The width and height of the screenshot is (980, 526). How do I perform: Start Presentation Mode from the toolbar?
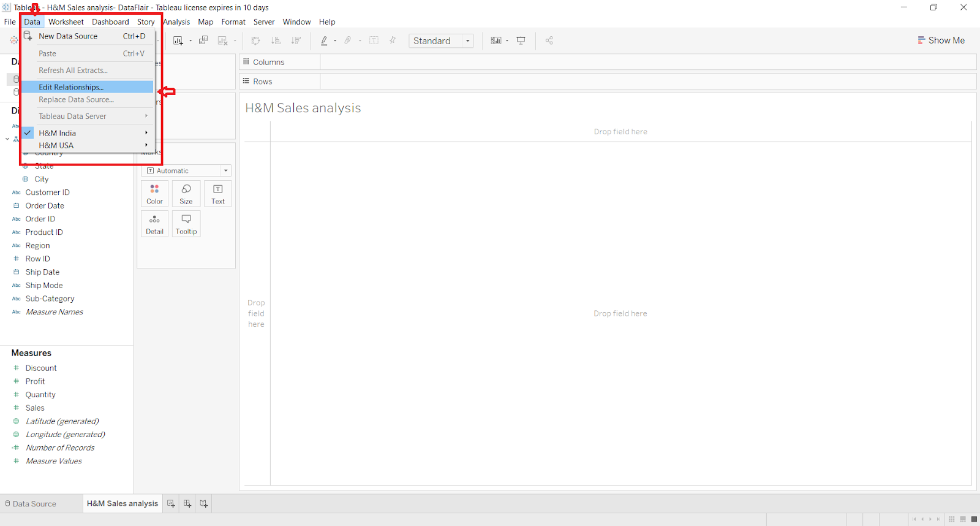pos(521,40)
